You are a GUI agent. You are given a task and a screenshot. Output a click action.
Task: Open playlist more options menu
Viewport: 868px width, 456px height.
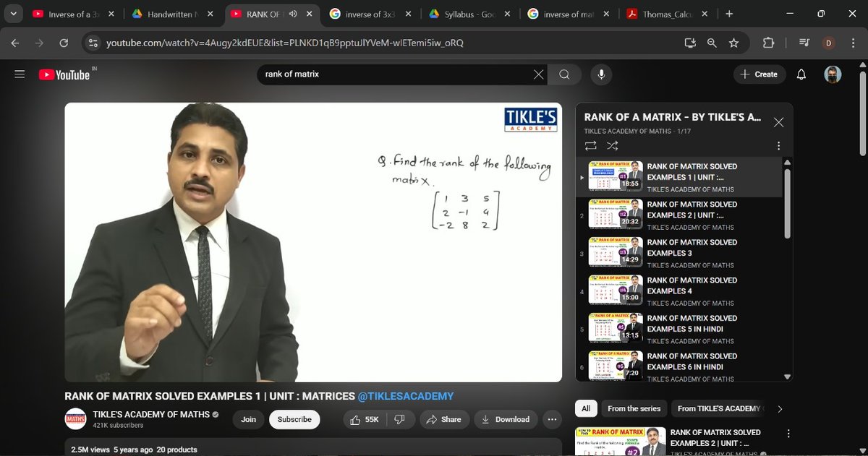click(x=778, y=145)
